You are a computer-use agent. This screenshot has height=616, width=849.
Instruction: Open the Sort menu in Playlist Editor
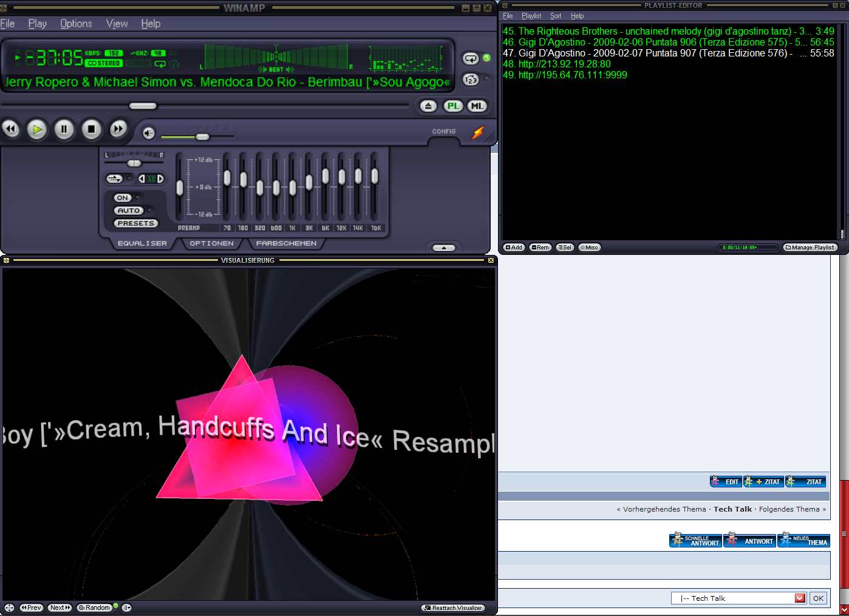coord(556,16)
